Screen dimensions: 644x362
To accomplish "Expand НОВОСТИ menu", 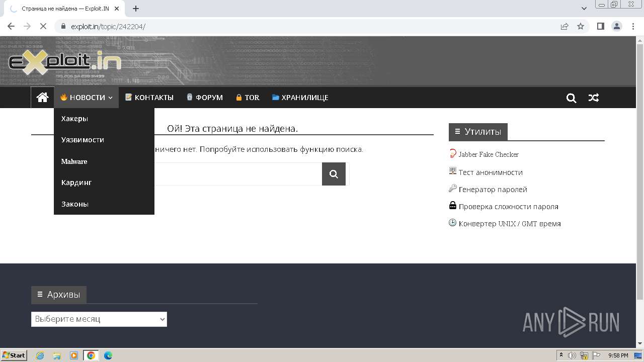I will point(86,98).
